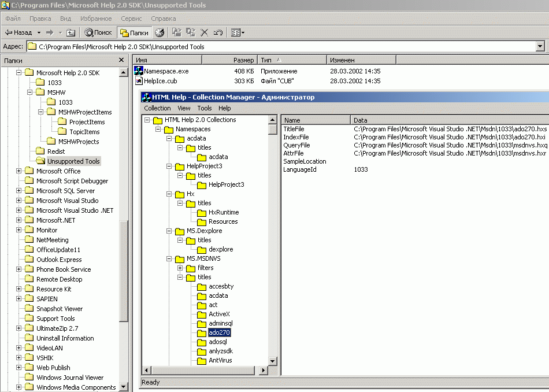Sort by the Изменен column header

[361, 60]
